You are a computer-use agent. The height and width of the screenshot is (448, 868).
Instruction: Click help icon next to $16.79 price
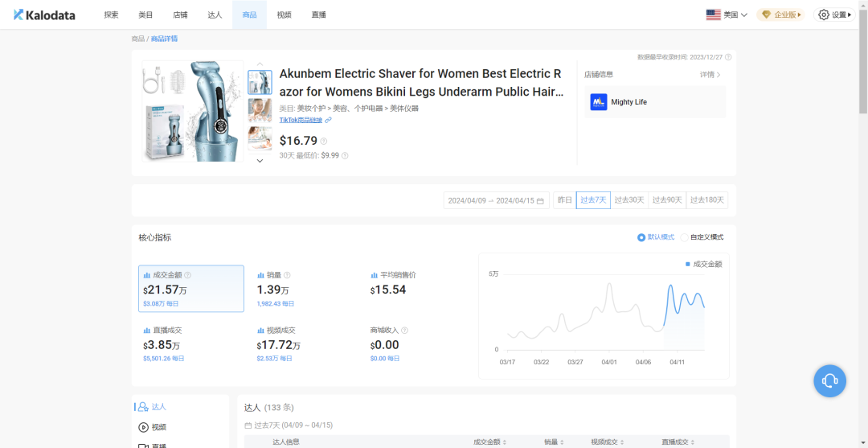click(324, 142)
